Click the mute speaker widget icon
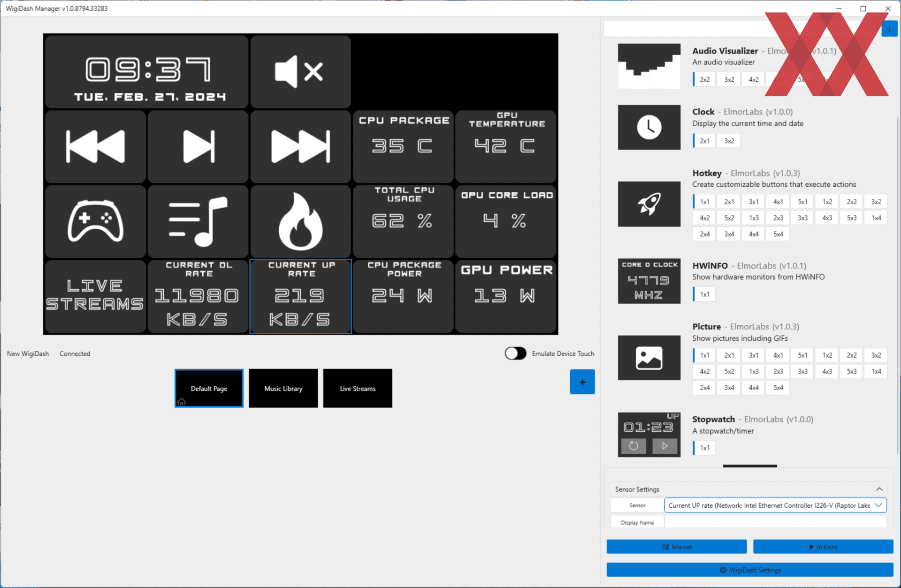Screen dimensions: 901x588 [x=300, y=72]
